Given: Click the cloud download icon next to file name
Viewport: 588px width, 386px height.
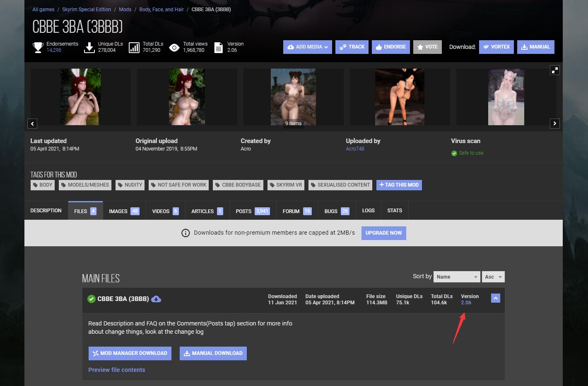Looking at the screenshot, I should tap(156, 299).
